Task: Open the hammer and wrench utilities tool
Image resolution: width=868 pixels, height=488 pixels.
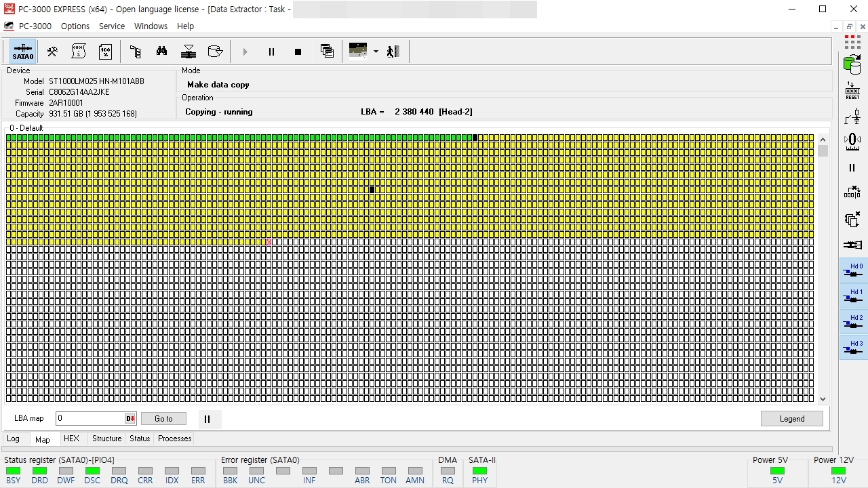Action: (x=52, y=52)
